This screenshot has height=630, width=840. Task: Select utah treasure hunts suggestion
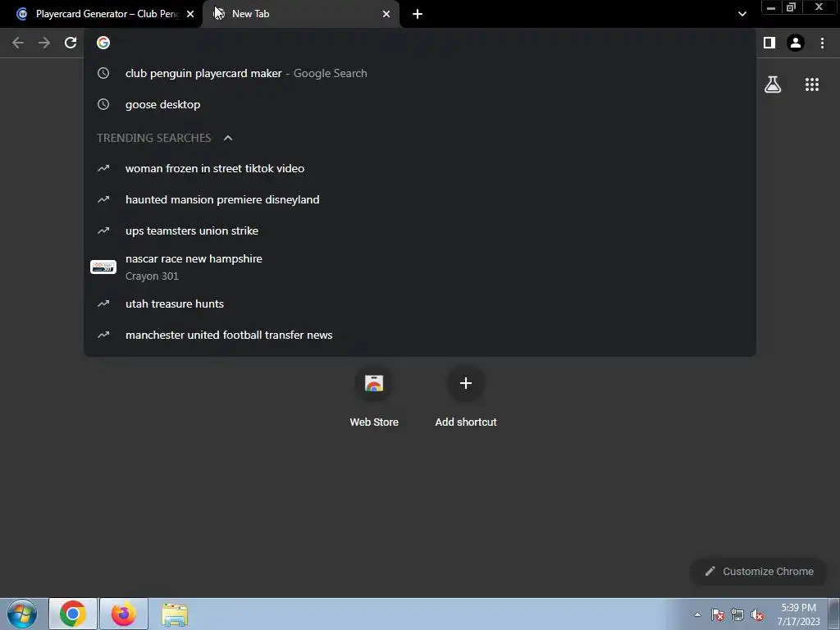point(420,304)
